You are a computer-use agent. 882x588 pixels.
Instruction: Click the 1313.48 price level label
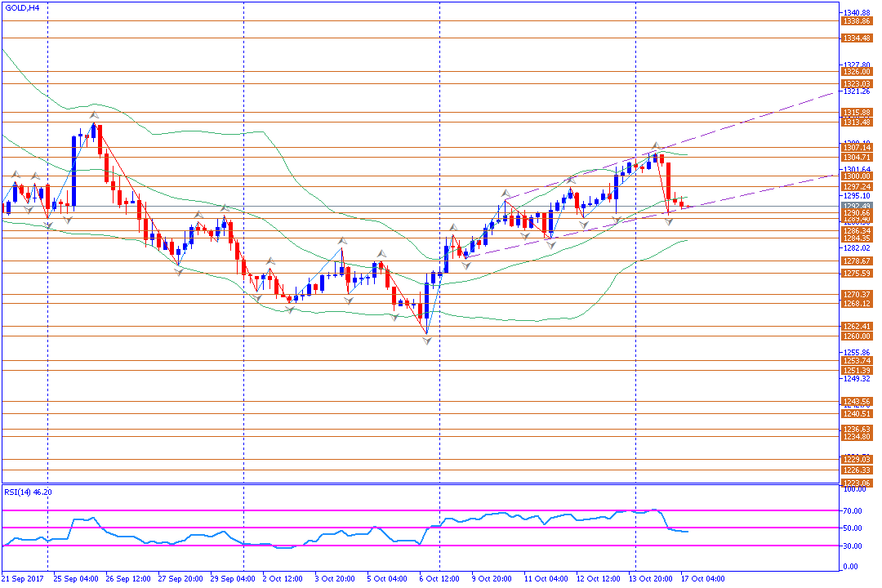(x=857, y=122)
